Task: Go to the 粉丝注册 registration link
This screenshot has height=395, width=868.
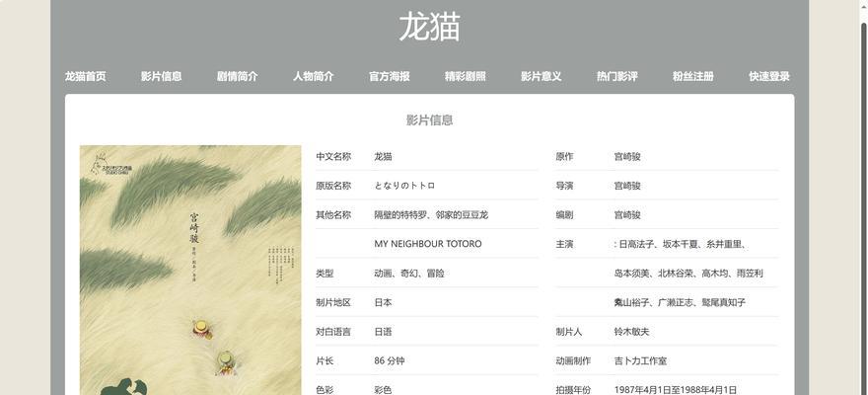Action: 693,76
